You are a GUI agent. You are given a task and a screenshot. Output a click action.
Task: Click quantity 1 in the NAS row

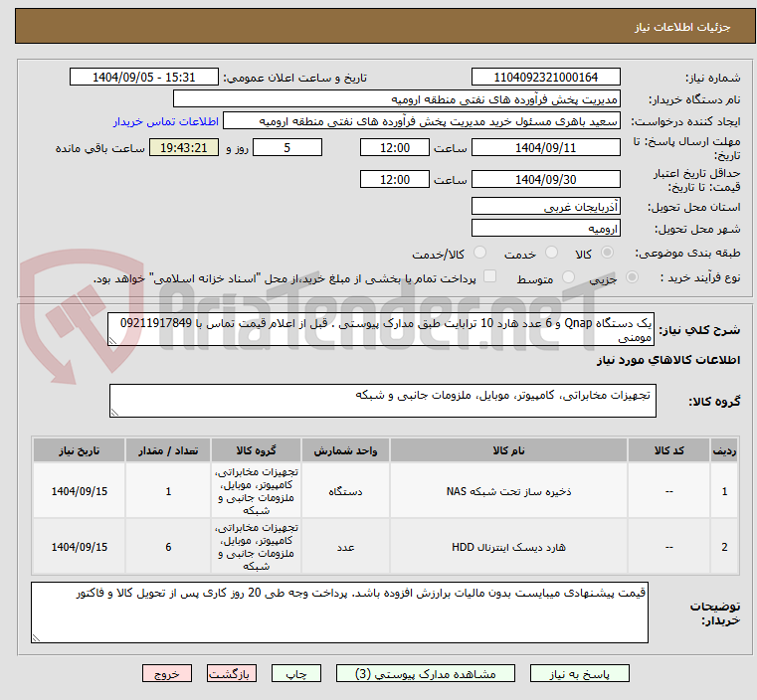(x=168, y=491)
